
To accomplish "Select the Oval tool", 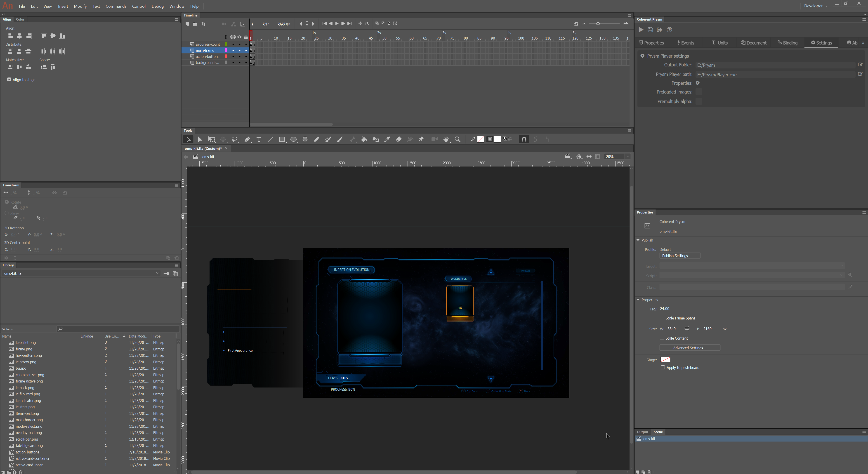I will (293, 139).
